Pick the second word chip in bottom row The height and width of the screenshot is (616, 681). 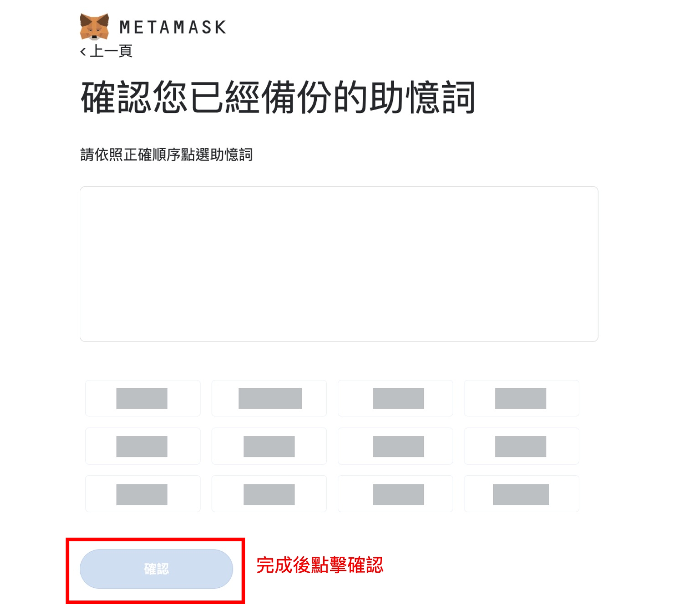pos(269,494)
